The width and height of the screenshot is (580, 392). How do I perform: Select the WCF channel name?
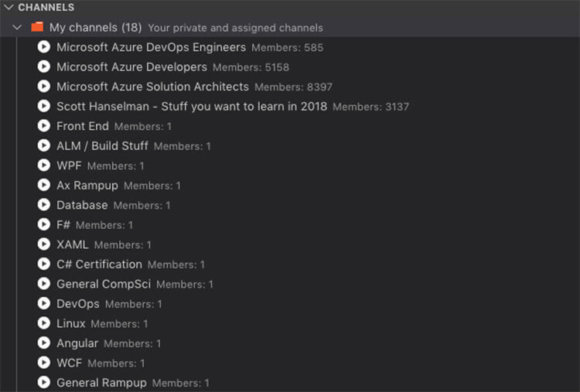pyautogui.click(x=69, y=363)
